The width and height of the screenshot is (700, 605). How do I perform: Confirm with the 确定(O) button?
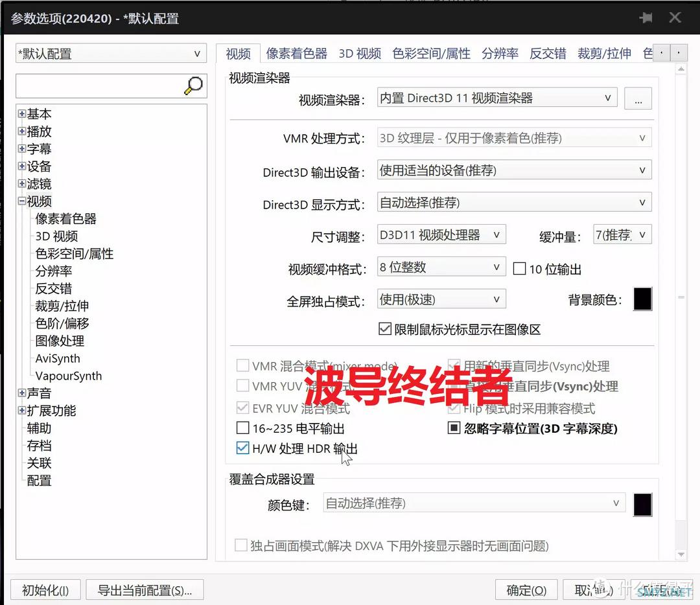click(526, 590)
